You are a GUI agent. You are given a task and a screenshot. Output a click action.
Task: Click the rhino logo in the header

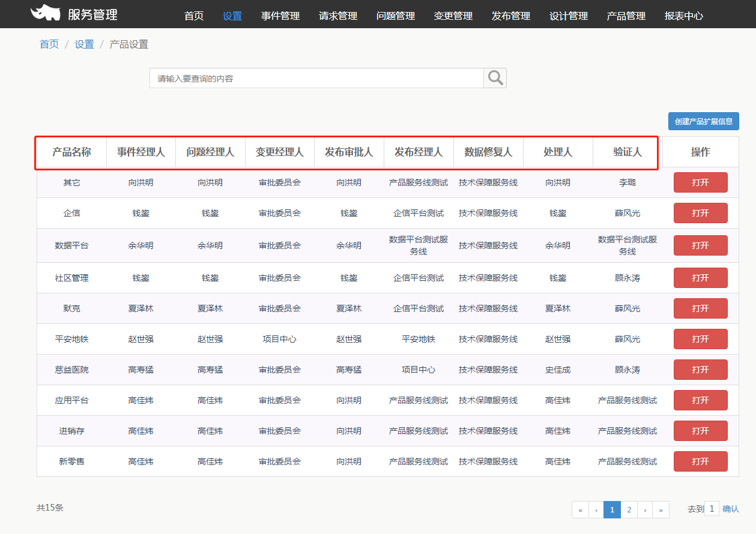click(46, 13)
